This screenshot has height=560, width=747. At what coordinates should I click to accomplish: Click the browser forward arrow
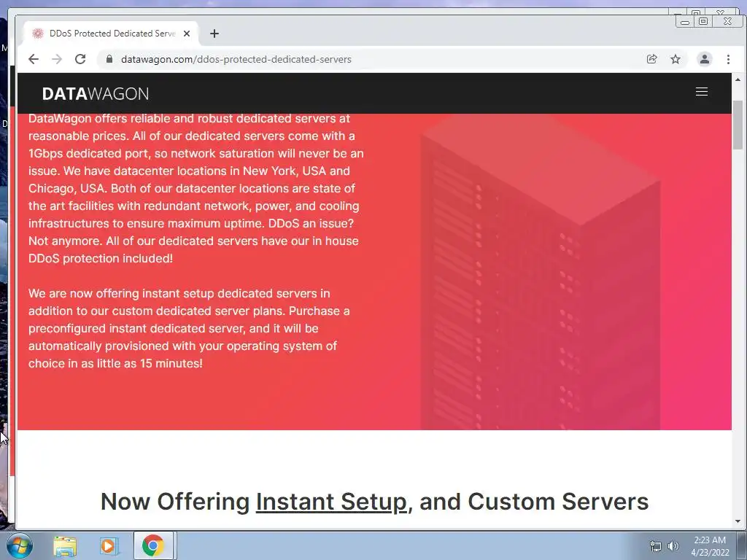tap(57, 59)
